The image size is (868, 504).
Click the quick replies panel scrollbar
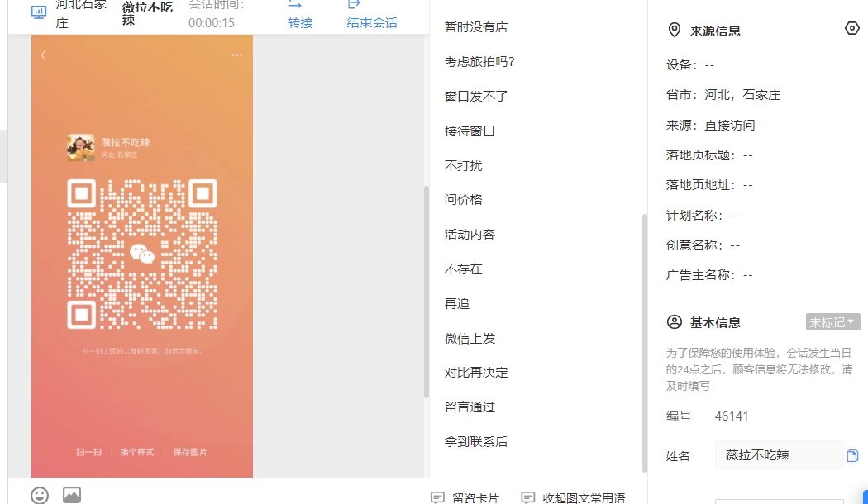click(644, 343)
